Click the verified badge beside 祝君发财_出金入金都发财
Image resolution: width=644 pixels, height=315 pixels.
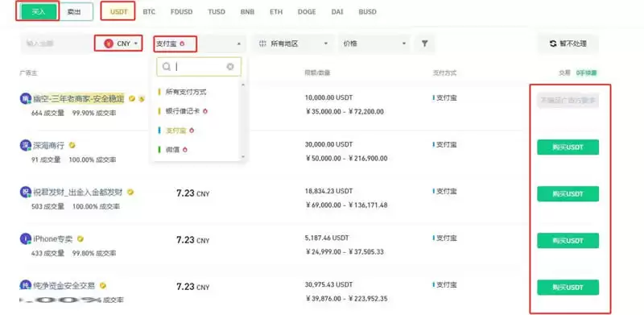pyautogui.click(x=130, y=192)
